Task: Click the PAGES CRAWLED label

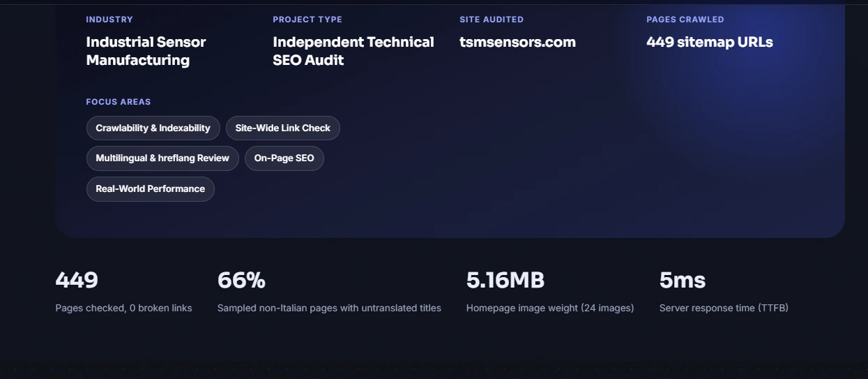Action: tap(685, 20)
